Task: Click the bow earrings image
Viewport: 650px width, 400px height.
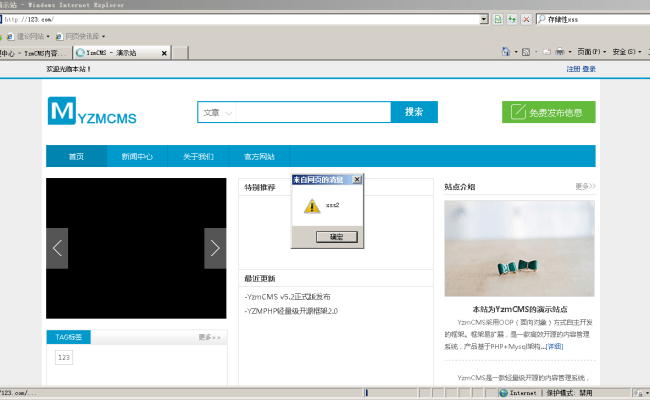Action: pos(519,248)
